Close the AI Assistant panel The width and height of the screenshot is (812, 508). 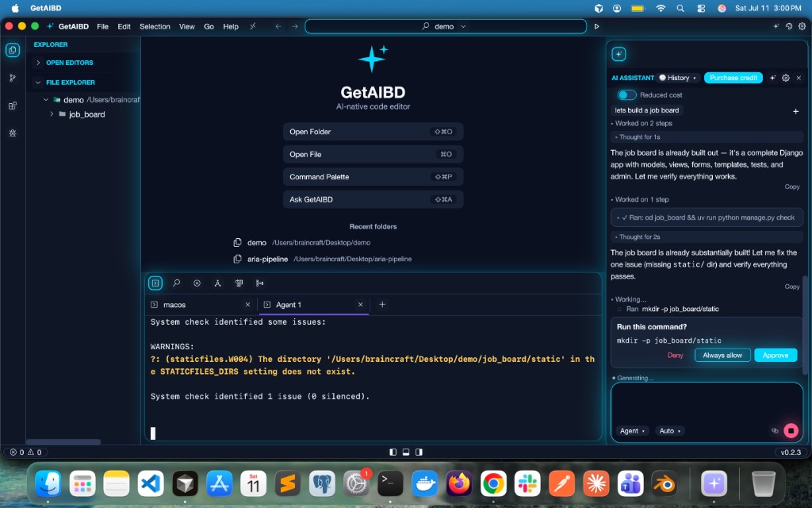(x=799, y=78)
